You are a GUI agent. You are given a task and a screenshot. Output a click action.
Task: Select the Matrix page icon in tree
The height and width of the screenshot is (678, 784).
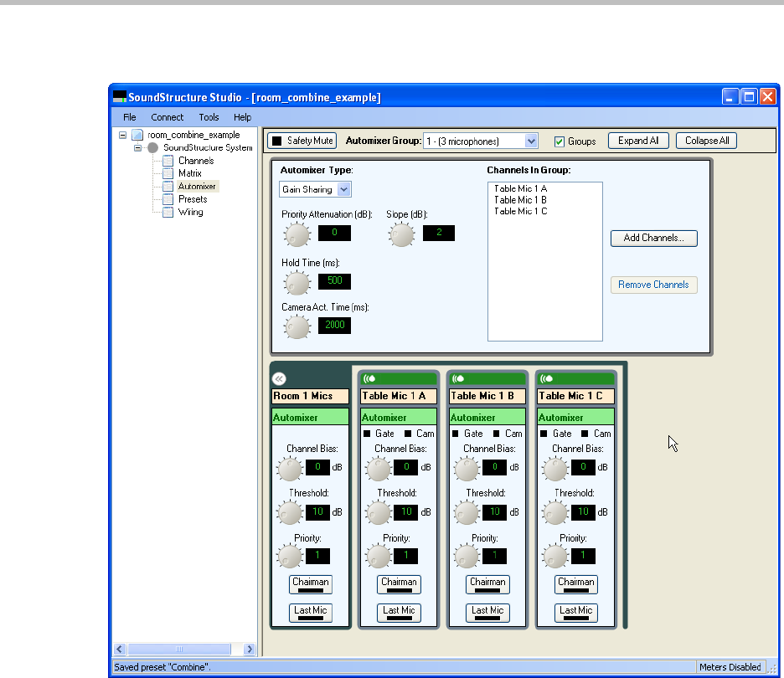coord(168,173)
